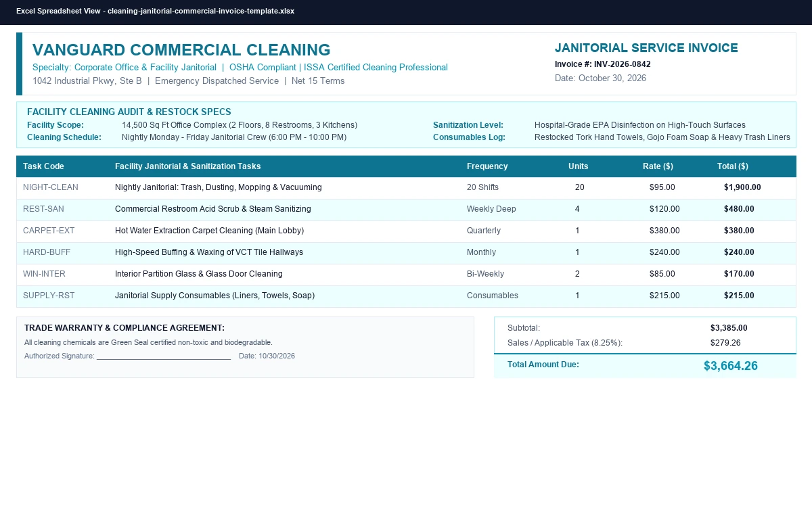812x514 pixels.
Task: Select the Consumables Log: label
Action: [x=469, y=137]
